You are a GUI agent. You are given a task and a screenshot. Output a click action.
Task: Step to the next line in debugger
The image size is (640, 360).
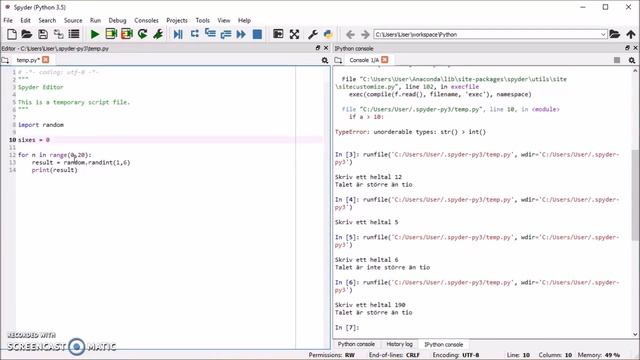point(194,34)
